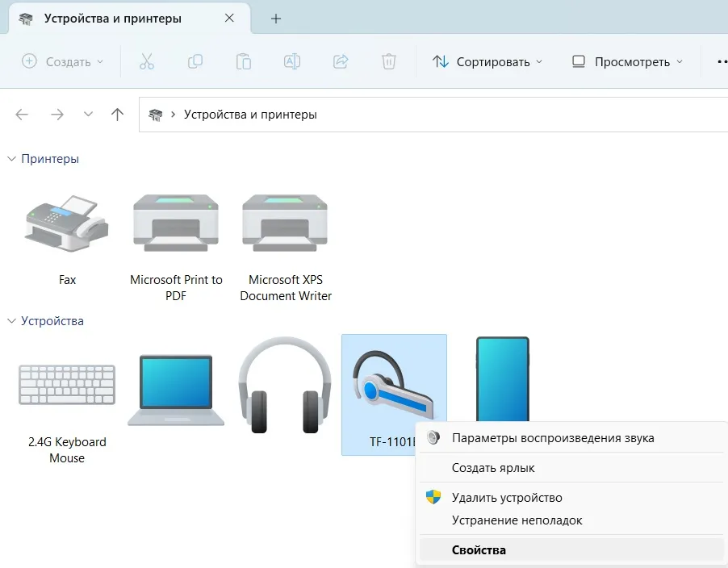
Task: Click the Share icon in toolbar
Action: [341, 61]
